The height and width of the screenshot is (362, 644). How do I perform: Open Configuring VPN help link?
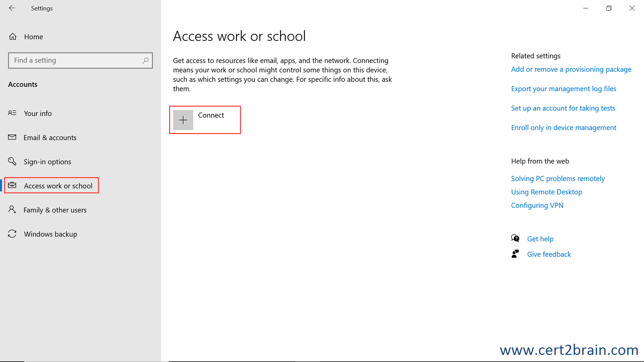[x=537, y=205]
